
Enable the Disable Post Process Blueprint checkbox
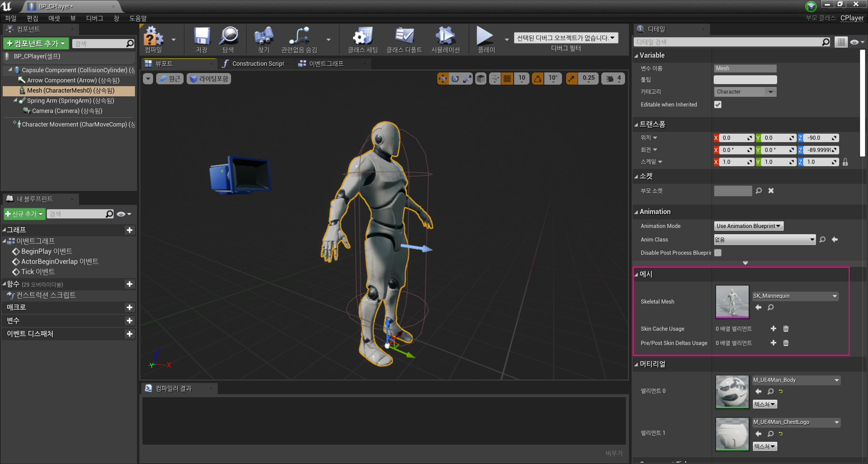click(x=718, y=253)
